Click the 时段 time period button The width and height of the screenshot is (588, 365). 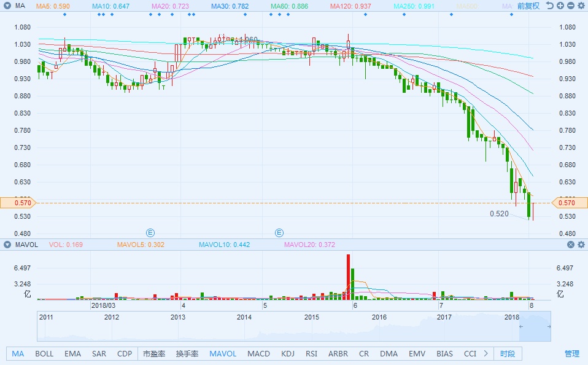point(508,354)
